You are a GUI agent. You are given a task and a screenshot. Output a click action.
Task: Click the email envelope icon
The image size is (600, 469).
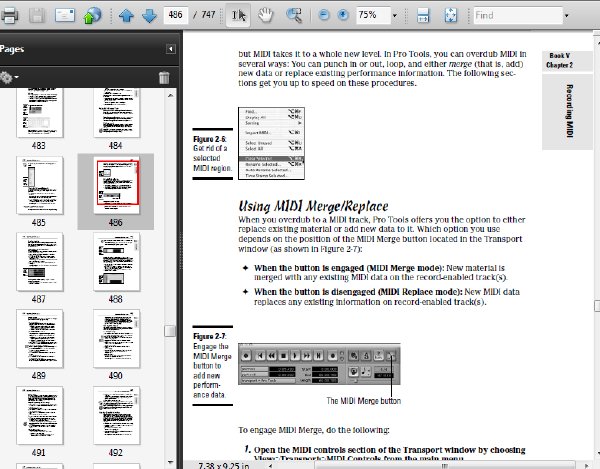(x=65, y=15)
